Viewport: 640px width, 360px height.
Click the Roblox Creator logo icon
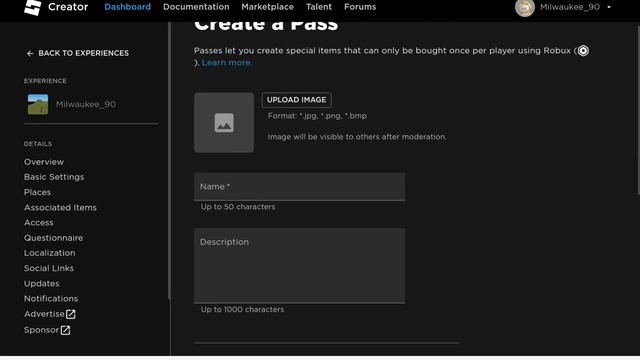tap(33, 7)
